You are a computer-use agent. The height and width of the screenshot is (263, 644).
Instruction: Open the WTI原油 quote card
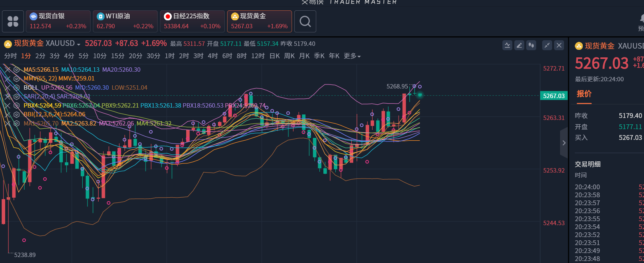point(125,22)
